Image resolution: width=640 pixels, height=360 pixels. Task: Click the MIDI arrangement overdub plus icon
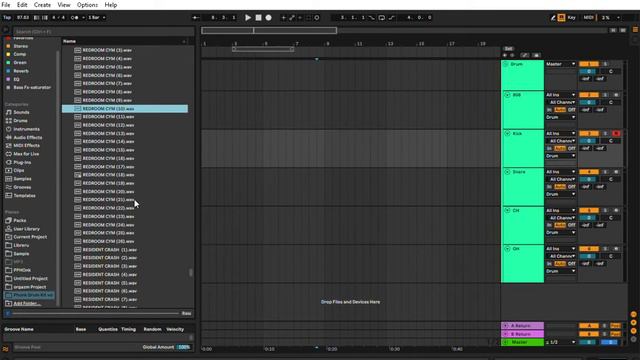284,18
